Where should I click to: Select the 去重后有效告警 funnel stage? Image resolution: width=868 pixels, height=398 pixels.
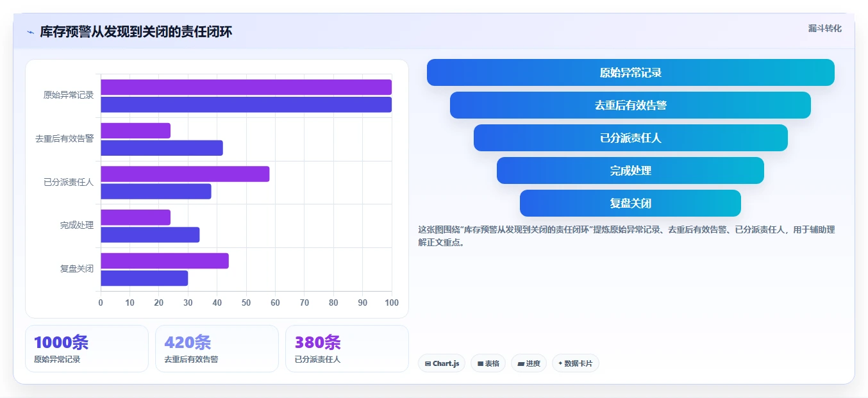pyautogui.click(x=630, y=105)
